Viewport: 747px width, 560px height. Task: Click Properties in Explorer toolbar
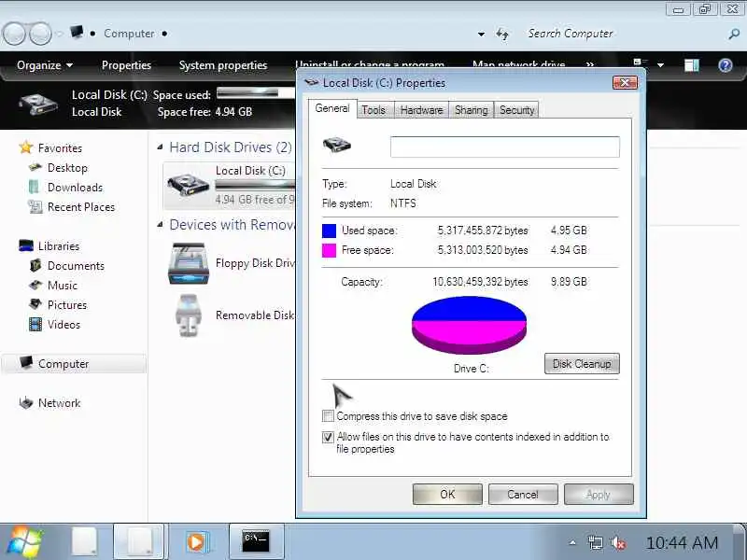[126, 64]
